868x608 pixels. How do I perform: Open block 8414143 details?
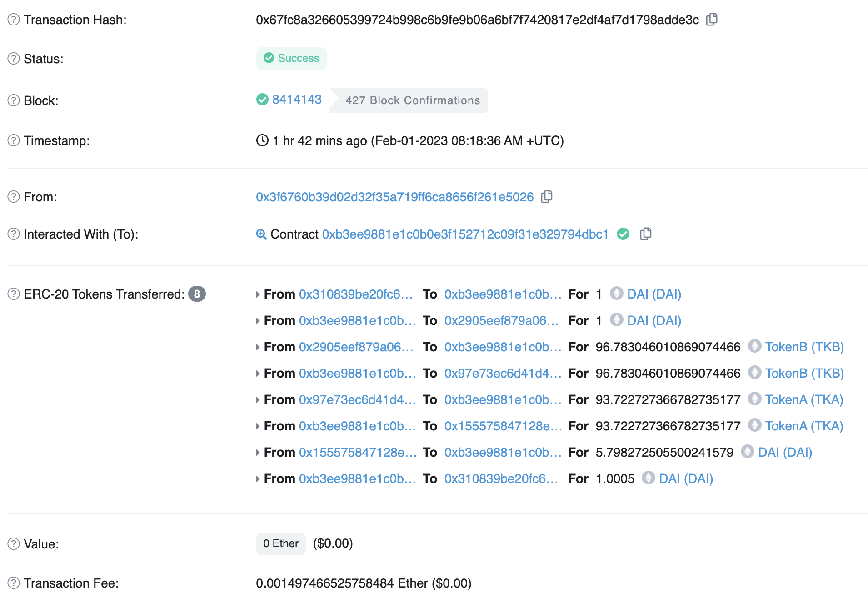(x=296, y=99)
